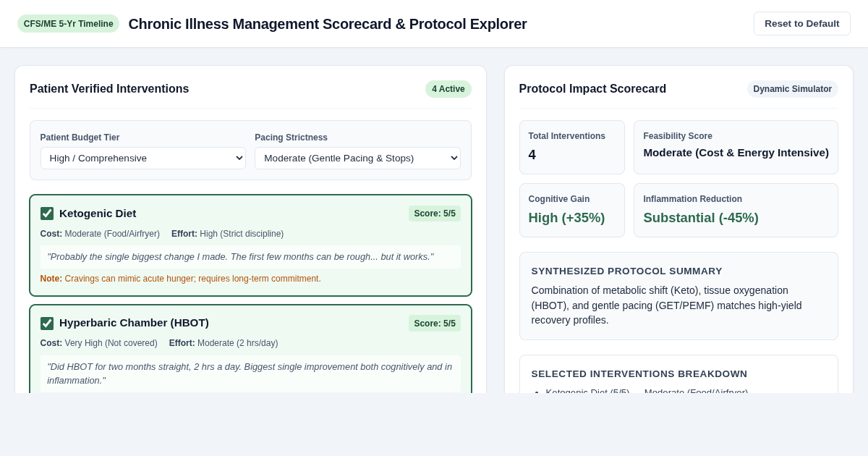Open the Pacing Strictness dropdown
Screen dimensions: 868x456
pos(357,158)
